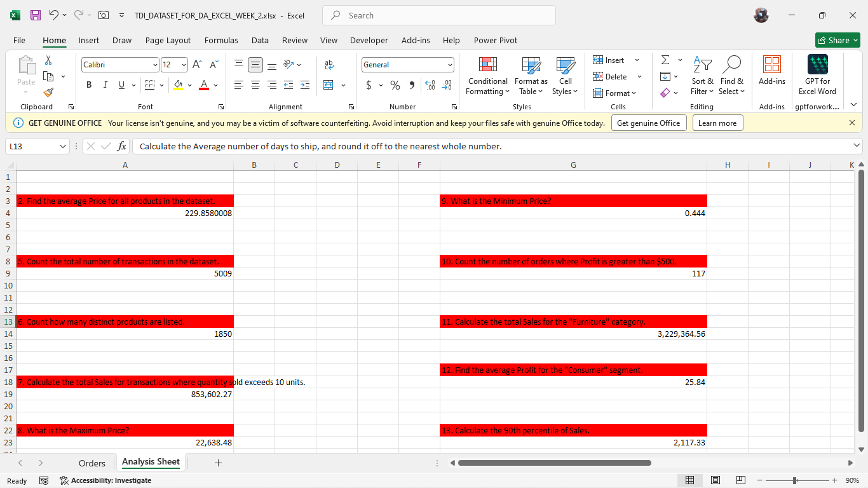Apply the red font color
Viewport: 868px width, 488px height.
coord(204,85)
